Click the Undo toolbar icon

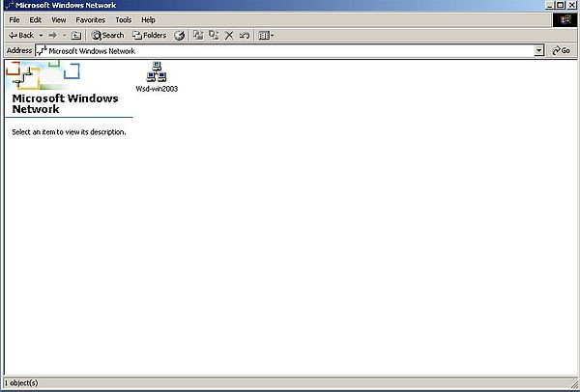[x=245, y=36]
